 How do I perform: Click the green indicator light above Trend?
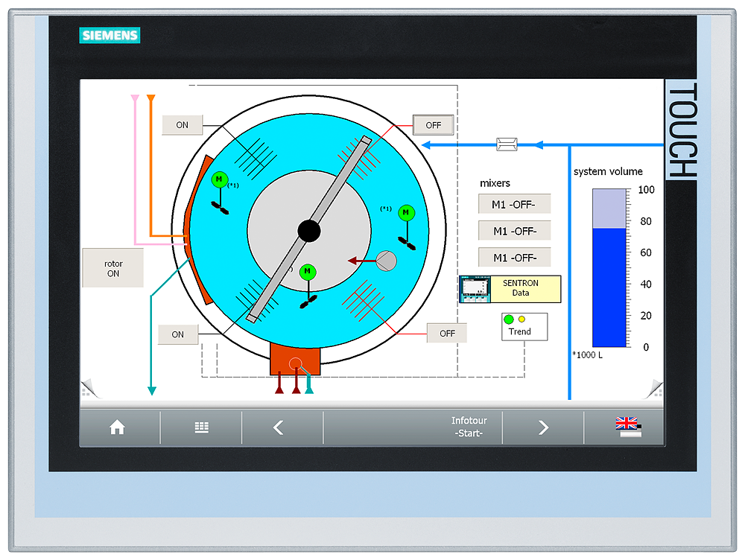[509, 319]
